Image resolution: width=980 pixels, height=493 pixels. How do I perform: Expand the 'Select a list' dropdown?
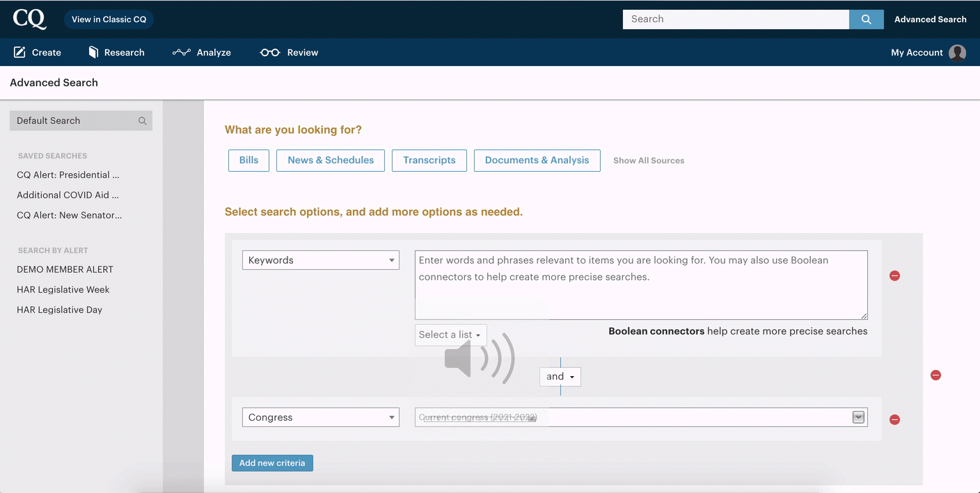coord(451,334)
